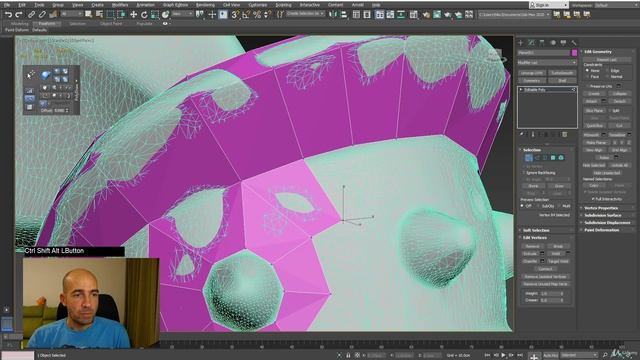Open the Workspaces dropdown
Image resolution: width=640 pixels, height=360 pixels.
point(616,5)
